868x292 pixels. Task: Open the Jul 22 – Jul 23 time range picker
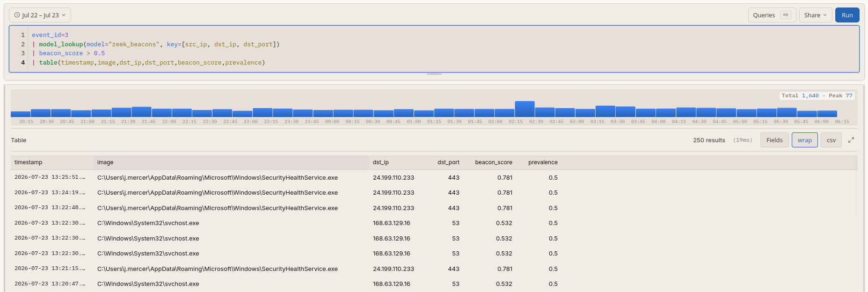click(x=40, y=15)
